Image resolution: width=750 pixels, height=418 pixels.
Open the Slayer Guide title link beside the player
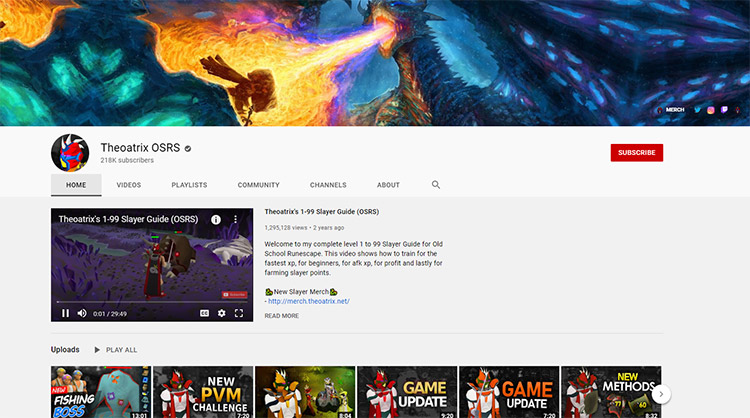[x=321, y=211]
